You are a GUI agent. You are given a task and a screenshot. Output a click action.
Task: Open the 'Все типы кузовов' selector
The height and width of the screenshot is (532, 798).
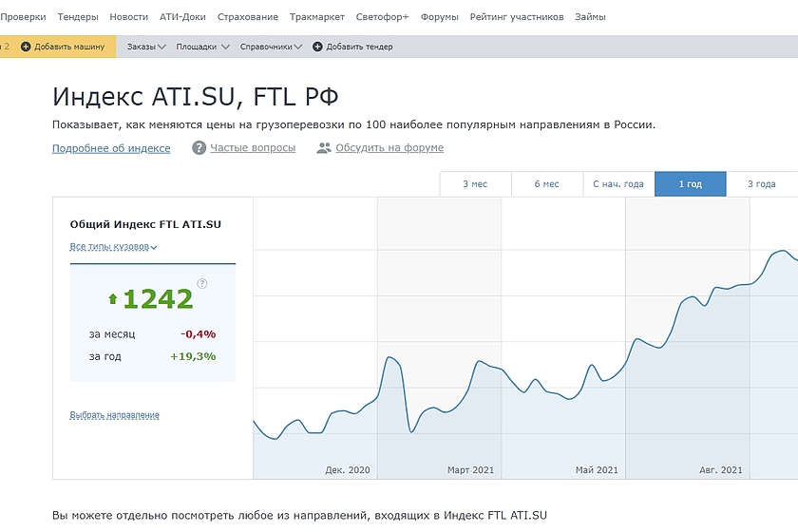point(113,247)
